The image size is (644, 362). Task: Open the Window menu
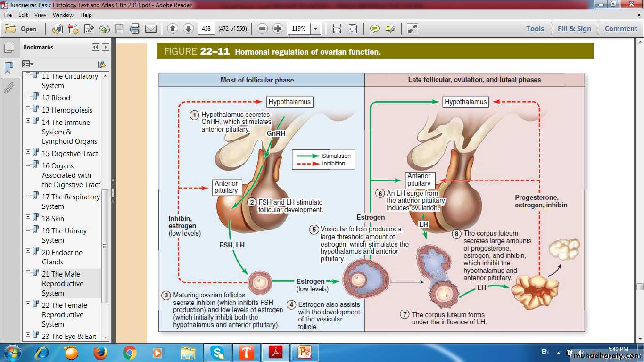[63, 15]
